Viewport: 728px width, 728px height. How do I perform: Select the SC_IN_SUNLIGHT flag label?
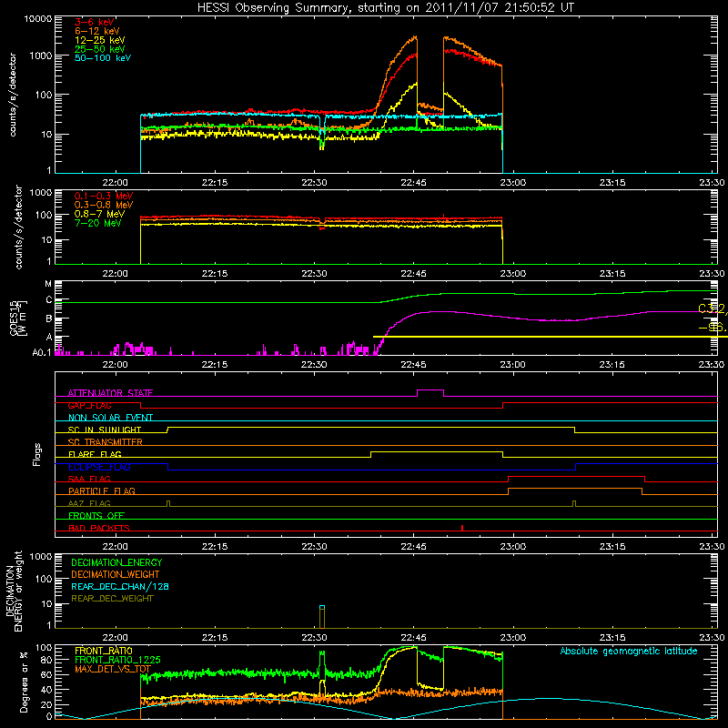(105, 430)
